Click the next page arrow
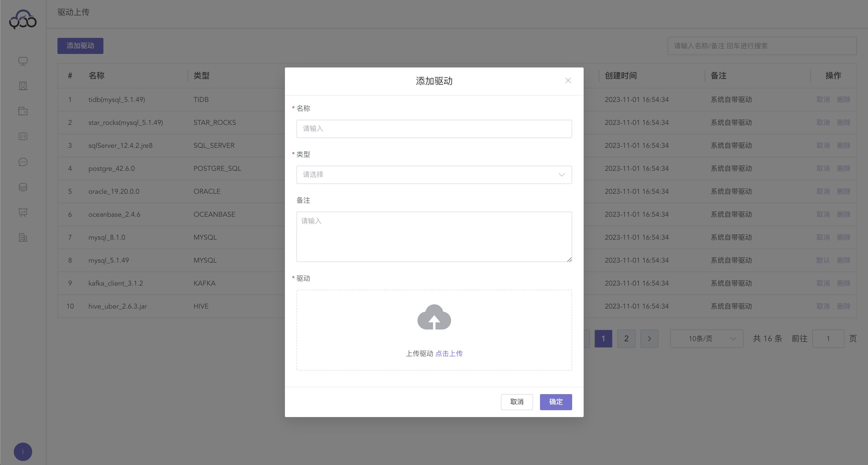 pyautogui.click(x=649, y=338)
